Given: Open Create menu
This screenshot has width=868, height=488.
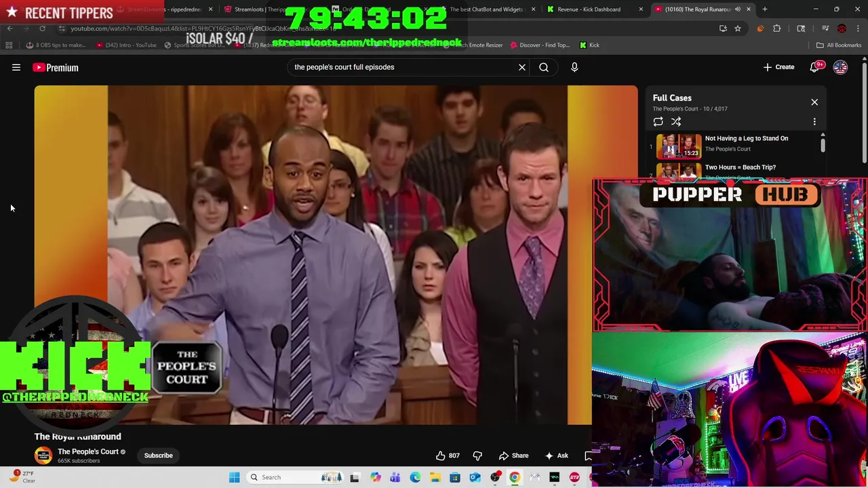Looking at the screenshot, I should tap(778, 67).
